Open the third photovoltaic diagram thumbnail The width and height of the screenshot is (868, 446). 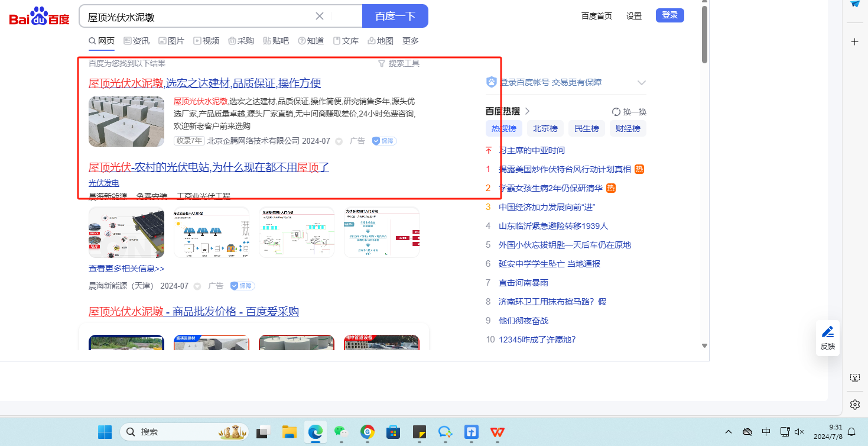click(x=297, y=232)
